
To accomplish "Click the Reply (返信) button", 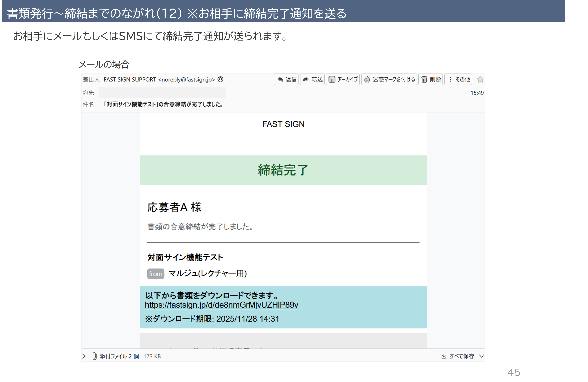I will coord(287,79).
